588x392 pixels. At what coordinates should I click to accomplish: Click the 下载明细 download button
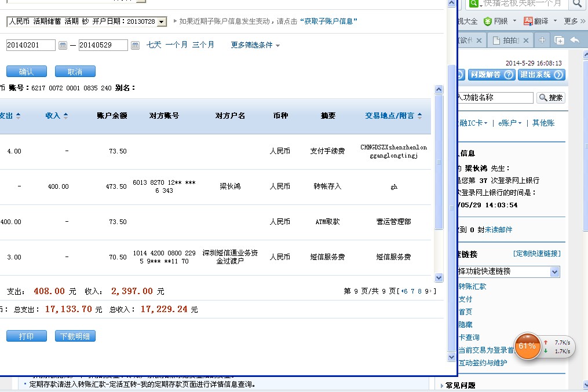click(75, 336)
